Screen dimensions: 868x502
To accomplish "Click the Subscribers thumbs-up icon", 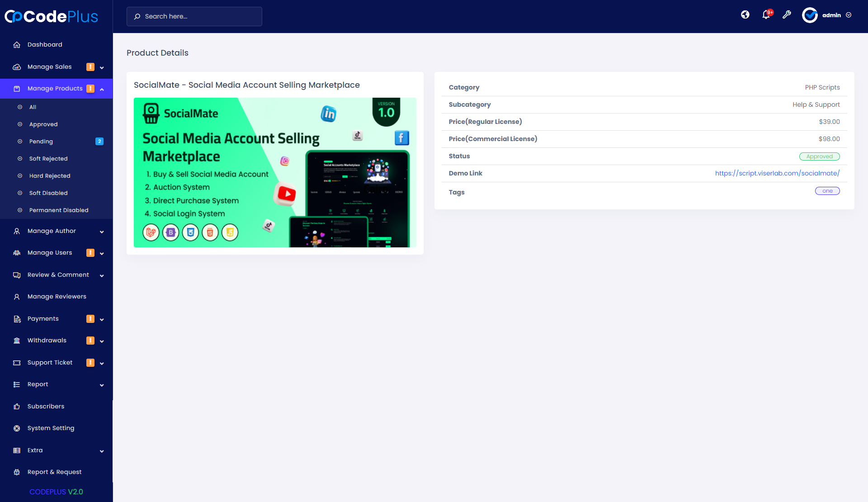I will (x=17, y=407).
